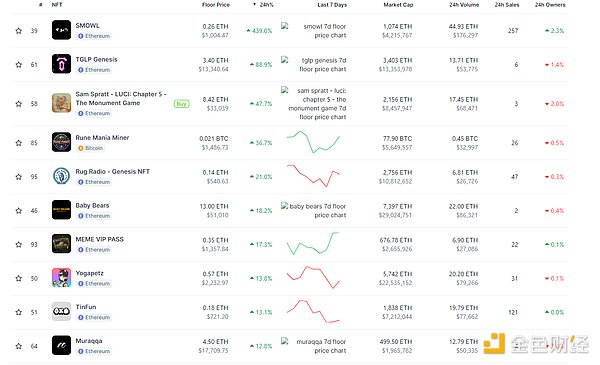600x365 pixels.
Task: Open the Rune Mania Miner name link
Action: click(x=102, y=138)
